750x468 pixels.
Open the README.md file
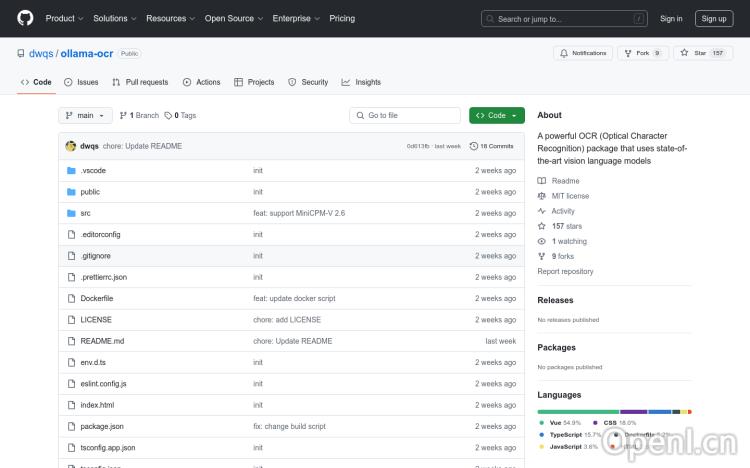coord(102,341)
